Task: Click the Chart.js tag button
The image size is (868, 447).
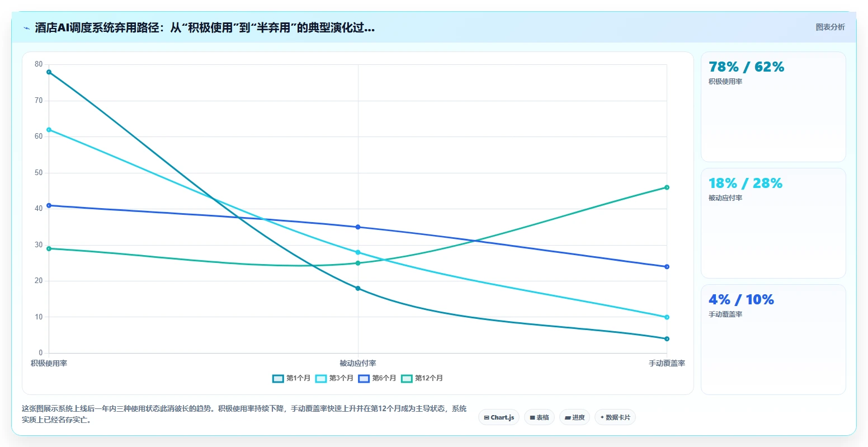Action: (x=499, y=417)
